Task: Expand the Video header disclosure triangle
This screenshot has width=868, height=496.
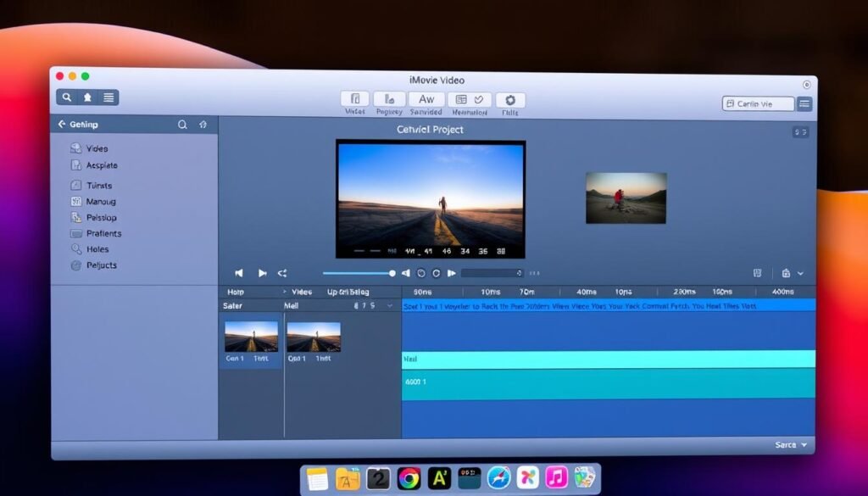Action: [x=285, y=292]
